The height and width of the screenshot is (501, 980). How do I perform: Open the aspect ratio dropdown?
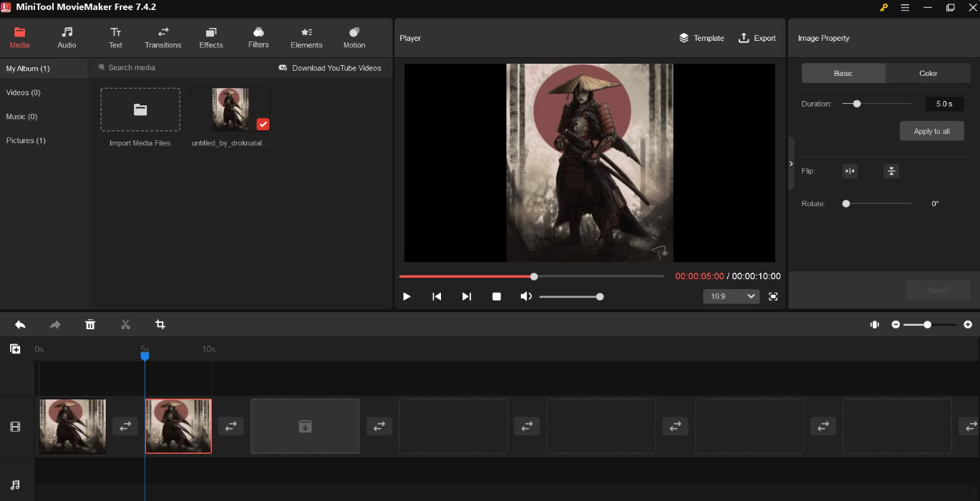coord(731,296)
